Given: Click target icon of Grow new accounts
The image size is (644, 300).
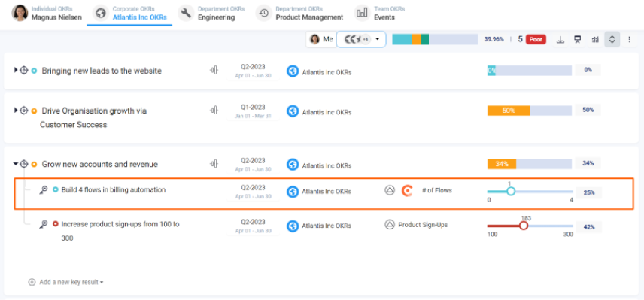Looking at the screenshot, I should pyautogui.click(x=24, y=164).
